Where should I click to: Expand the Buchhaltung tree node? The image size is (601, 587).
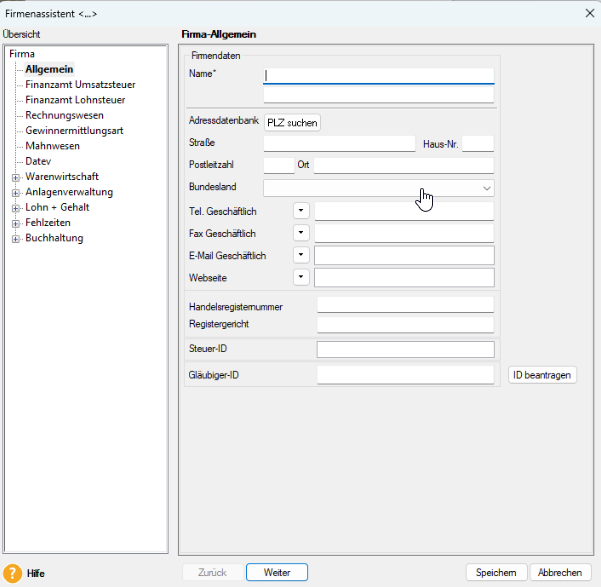[15, 239]
